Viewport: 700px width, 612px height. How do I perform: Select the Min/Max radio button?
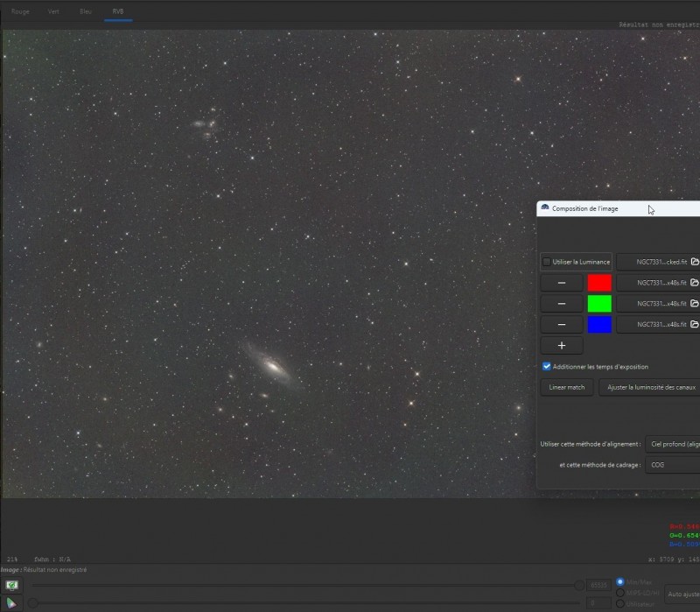620,581
